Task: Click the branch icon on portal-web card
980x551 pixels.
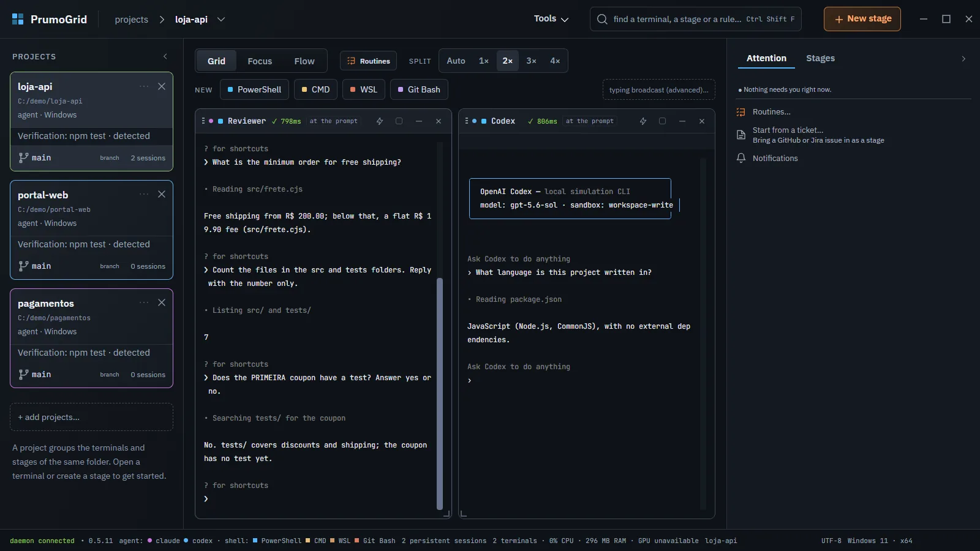Action: point(23,266)
